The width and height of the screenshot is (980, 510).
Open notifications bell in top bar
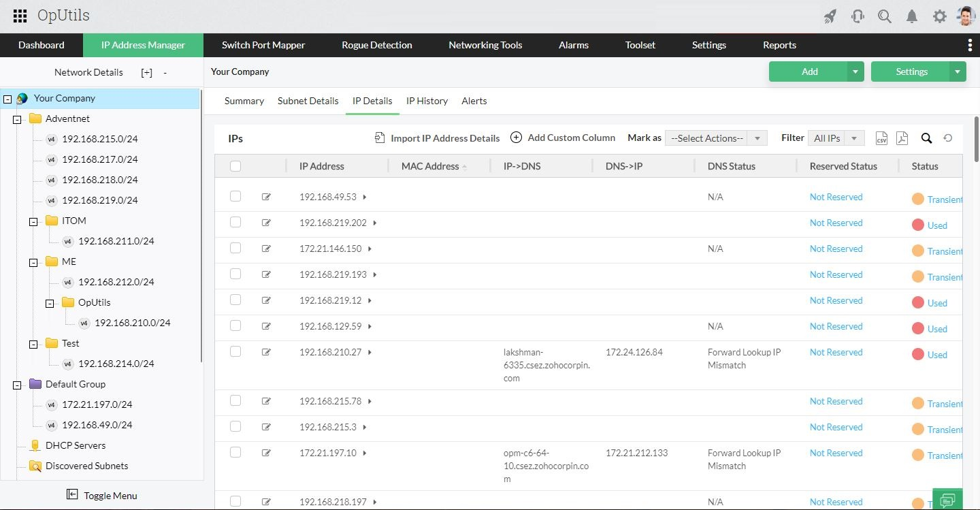click(x=912, y=16)
